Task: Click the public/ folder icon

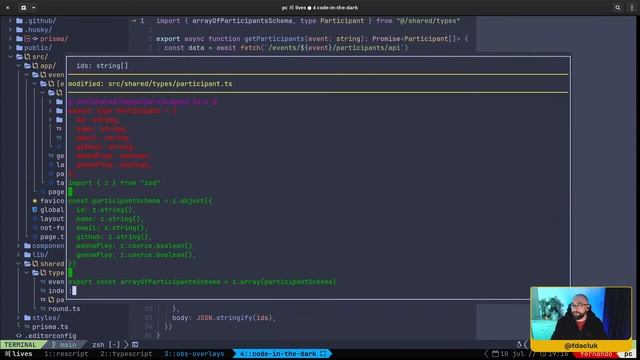Action: coord(19,48)
